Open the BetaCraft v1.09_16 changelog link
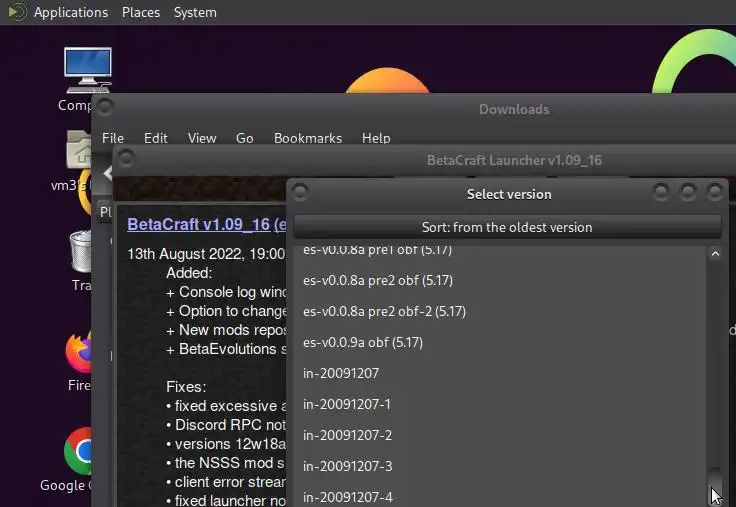Image resolution: width=736 pixels, height=507 pixels. (x=207, y=224)
